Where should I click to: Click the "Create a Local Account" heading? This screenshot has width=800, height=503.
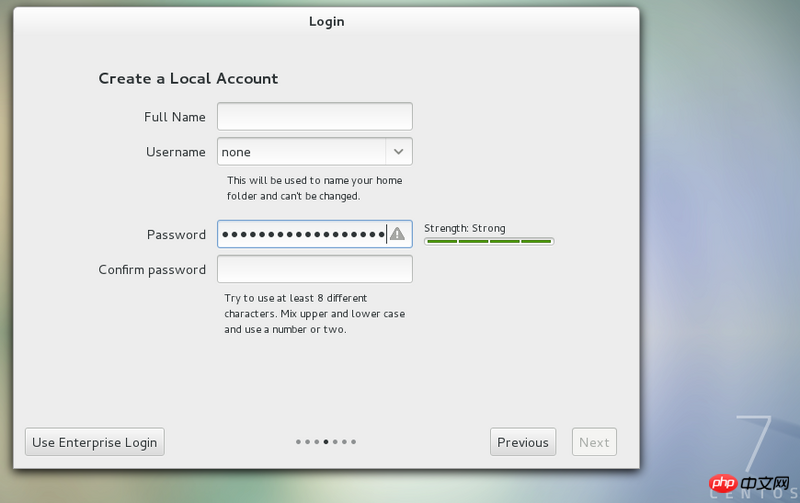[x=188, y=78]
